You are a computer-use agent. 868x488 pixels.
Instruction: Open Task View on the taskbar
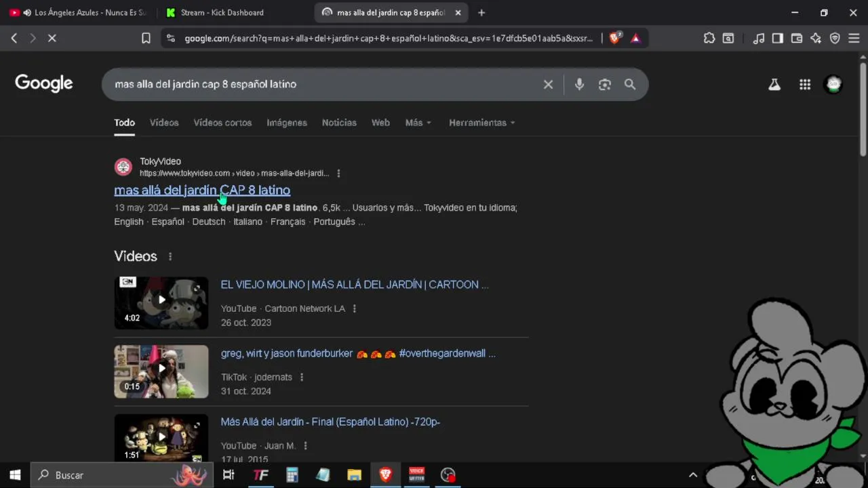(x=229, y=475)
